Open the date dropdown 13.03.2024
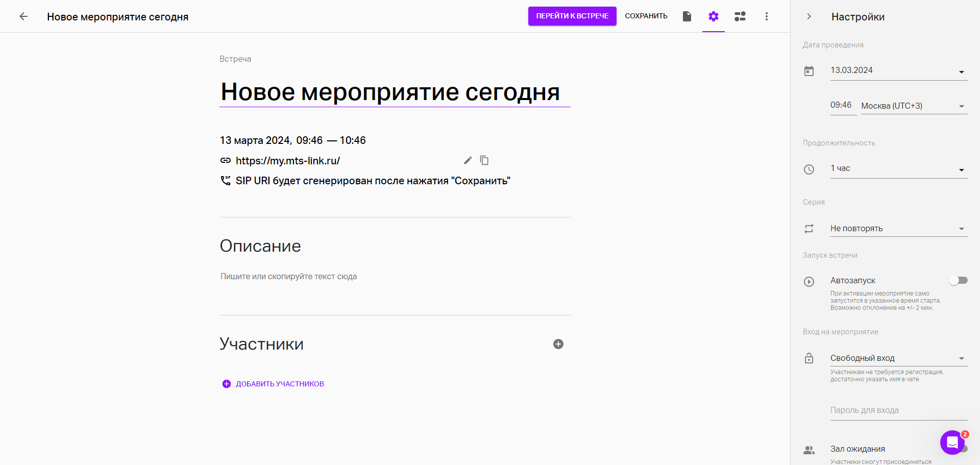The image size is (980, 465). click(x=899, y=70)
